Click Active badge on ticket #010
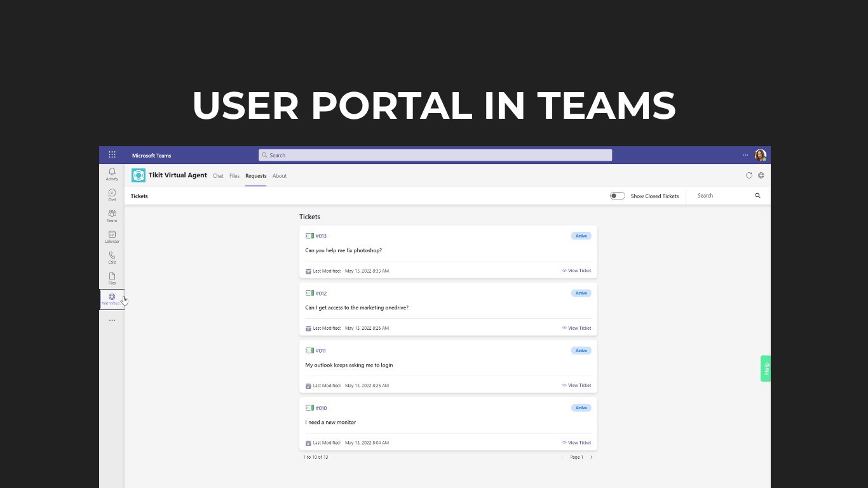This screenshot has height=488, width=868. [581, 408]
